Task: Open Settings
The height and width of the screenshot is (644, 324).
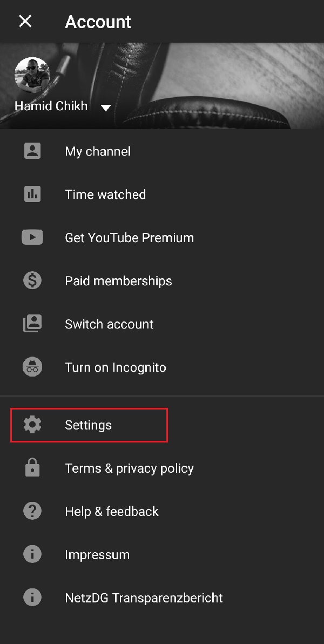Action: coord(88,425)
